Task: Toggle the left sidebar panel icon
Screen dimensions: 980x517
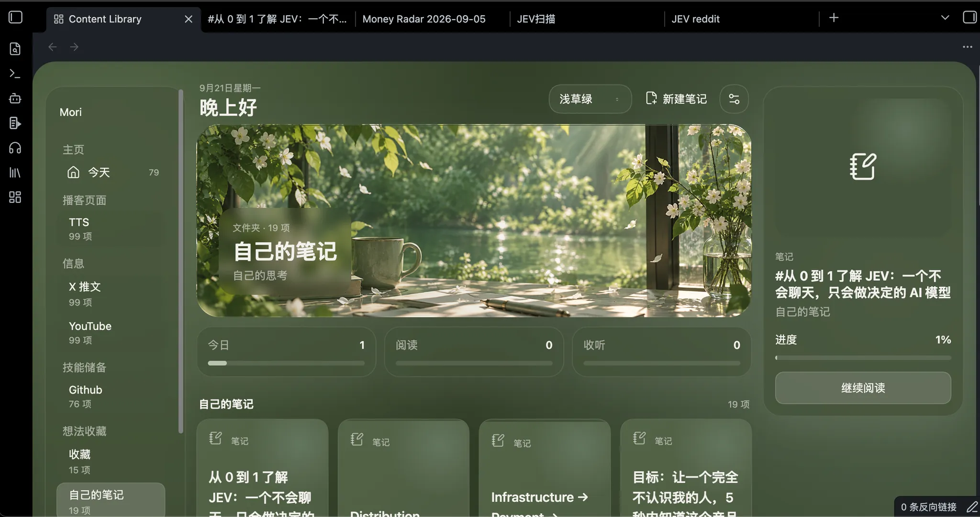Action: click(15, 18)
